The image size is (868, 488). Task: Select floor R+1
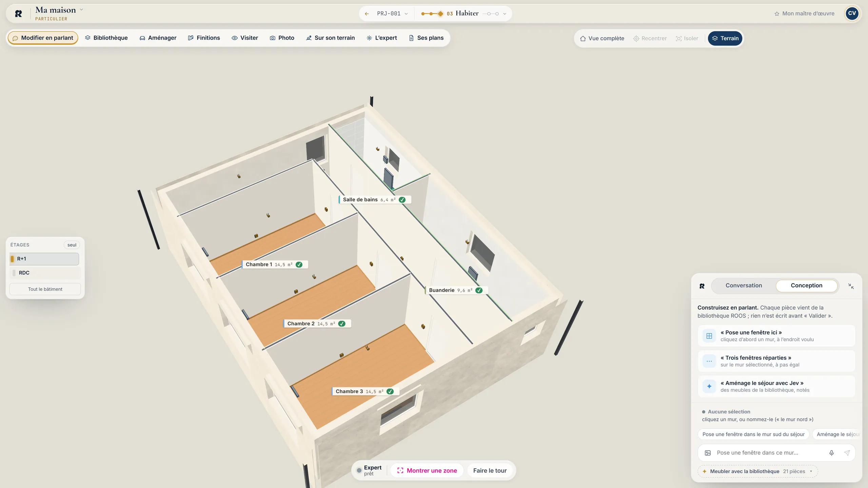click(44, 259)
